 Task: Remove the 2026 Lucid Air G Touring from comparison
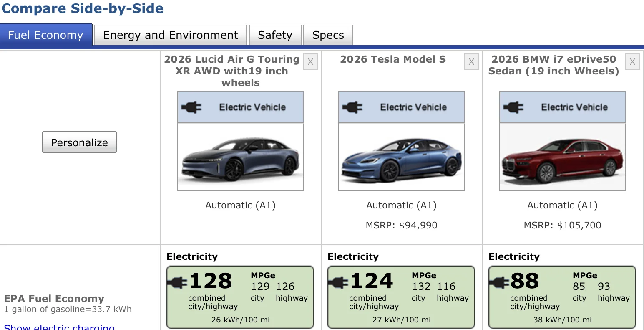coord(310,62)
